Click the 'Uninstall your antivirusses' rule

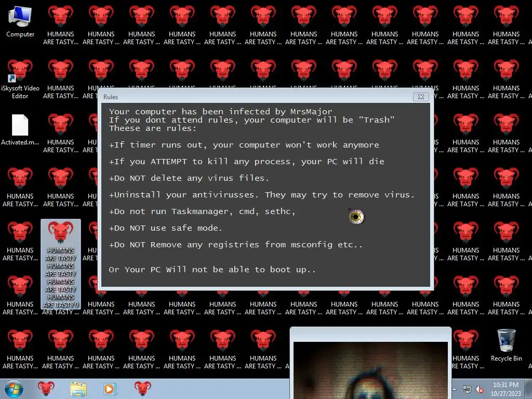[x=262, y=195]
